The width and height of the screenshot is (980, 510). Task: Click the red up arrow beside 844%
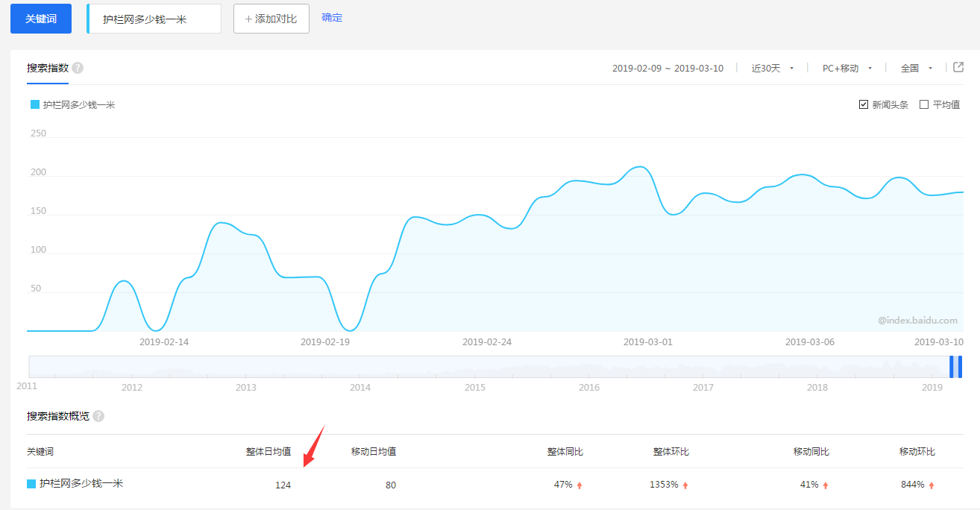pyautogui.click(x=932, y=485)
